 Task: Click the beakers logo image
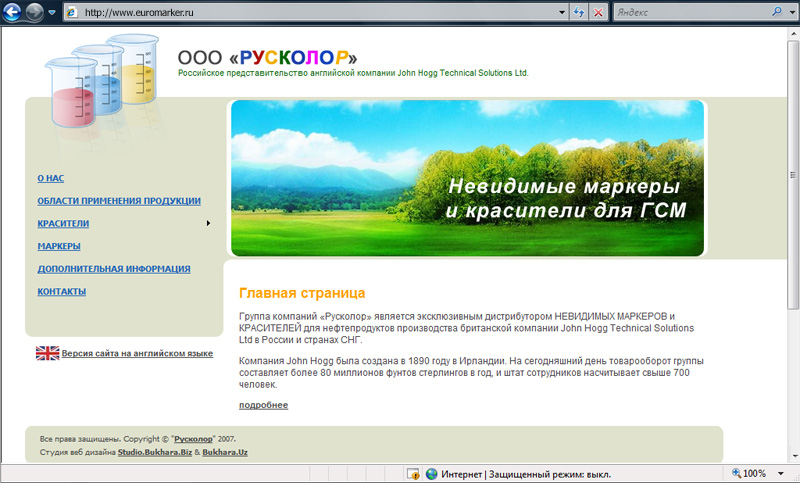pos(102,81)
